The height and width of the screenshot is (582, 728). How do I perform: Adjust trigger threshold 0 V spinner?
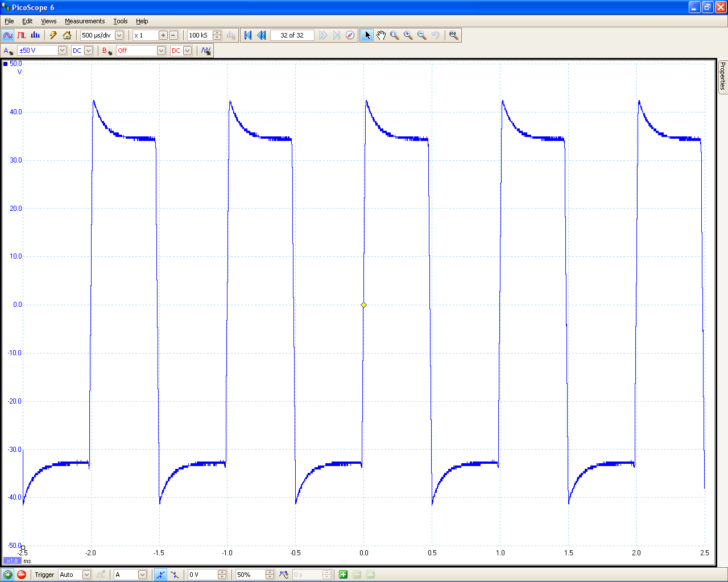click(222, 575)
